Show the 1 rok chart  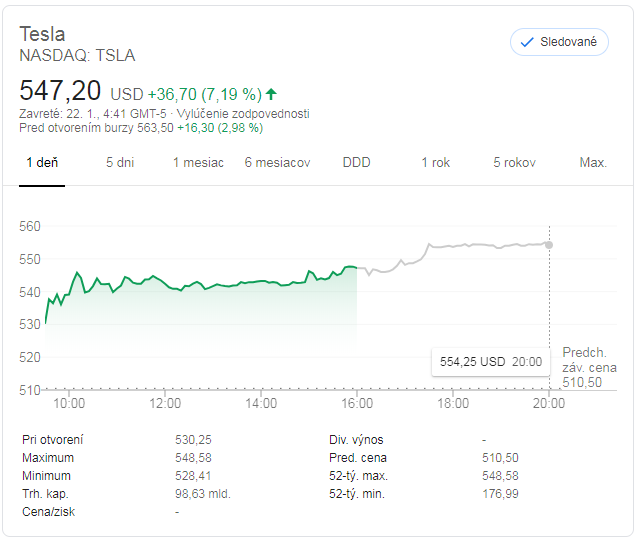coord(435,163)
